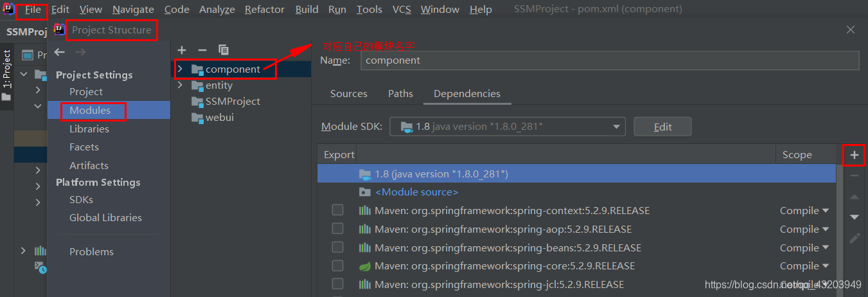
Task: Open scope dropdown for spring-beans
Action: 804,248
